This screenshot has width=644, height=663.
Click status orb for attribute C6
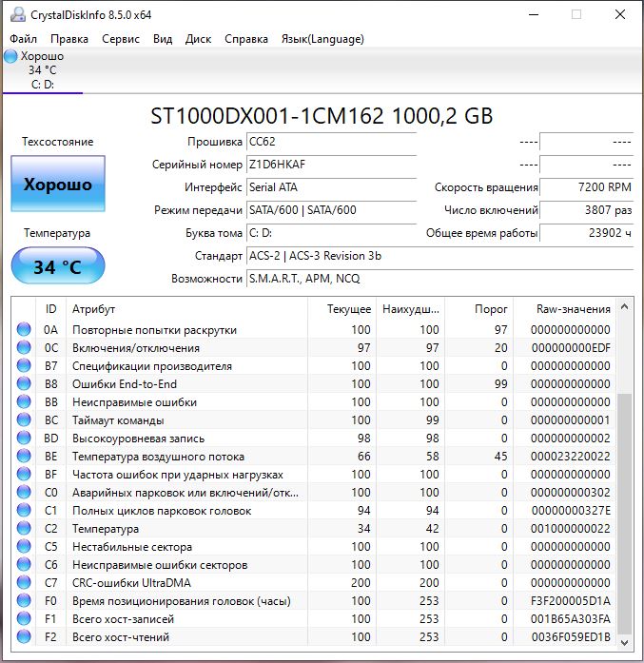[24, 564]
